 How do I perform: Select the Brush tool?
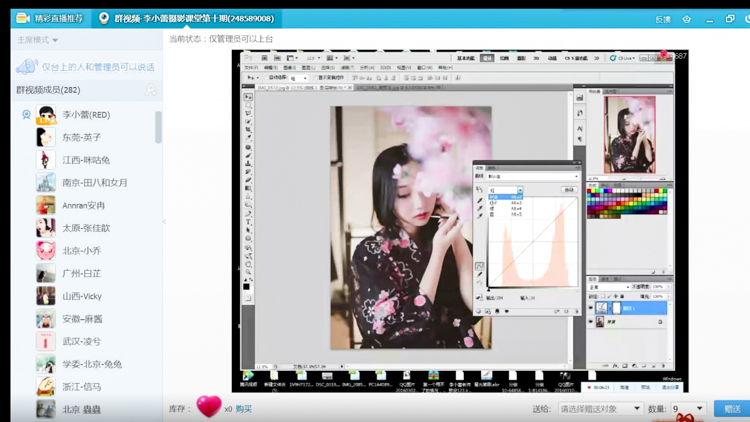[248, 155]
